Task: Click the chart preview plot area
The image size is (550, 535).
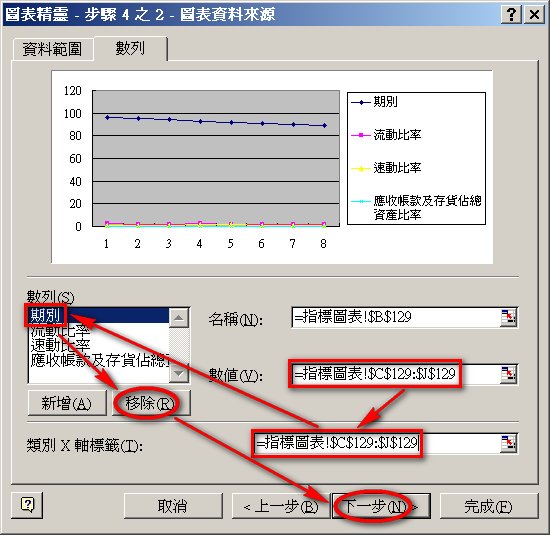Action: [x=216, y=158]
